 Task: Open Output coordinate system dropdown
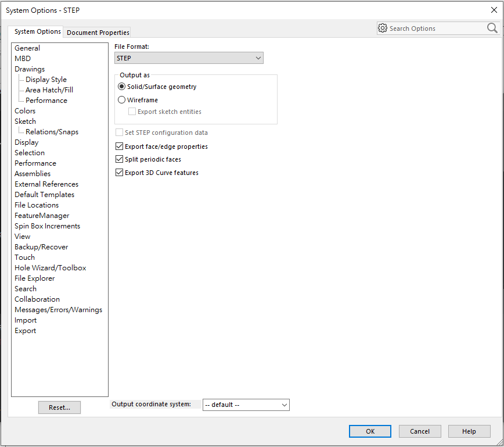246,405
